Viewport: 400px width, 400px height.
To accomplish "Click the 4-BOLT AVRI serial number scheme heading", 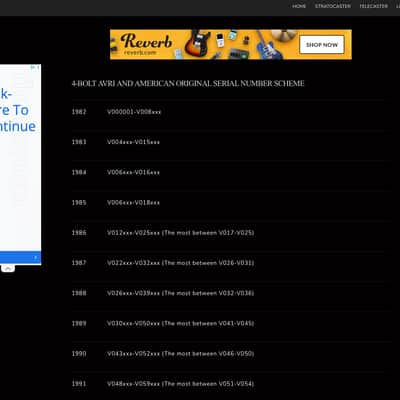I will 188,83.
